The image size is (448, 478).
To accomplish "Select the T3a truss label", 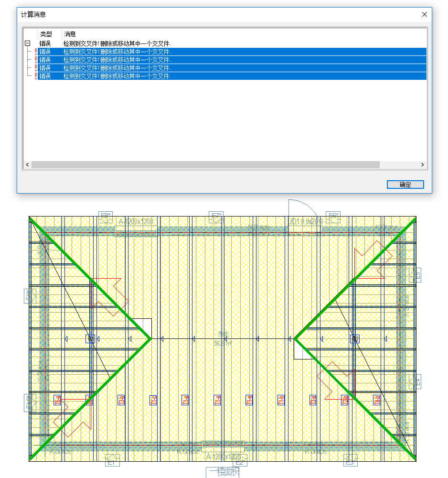I will (x=313, y=400).
